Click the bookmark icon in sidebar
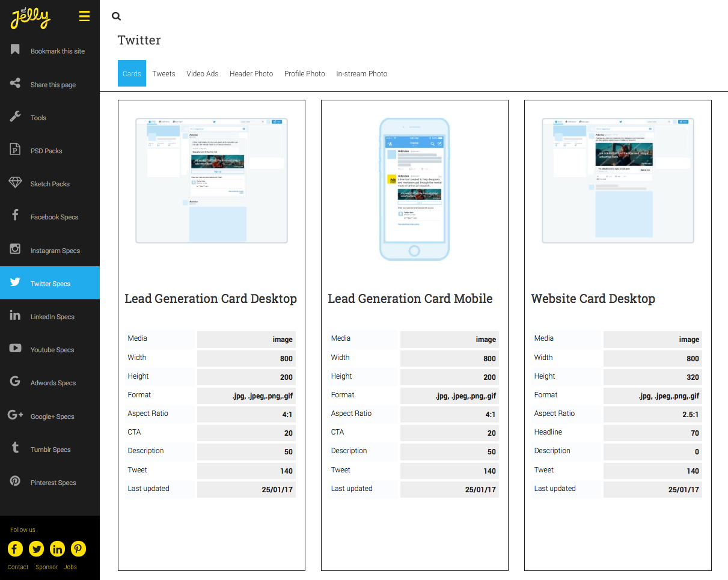Screen dimensions: 728x580 pos(16,50)
